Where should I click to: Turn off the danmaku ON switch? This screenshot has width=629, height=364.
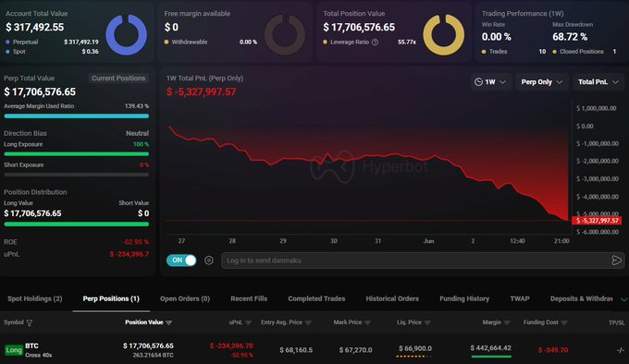(181, 261)
